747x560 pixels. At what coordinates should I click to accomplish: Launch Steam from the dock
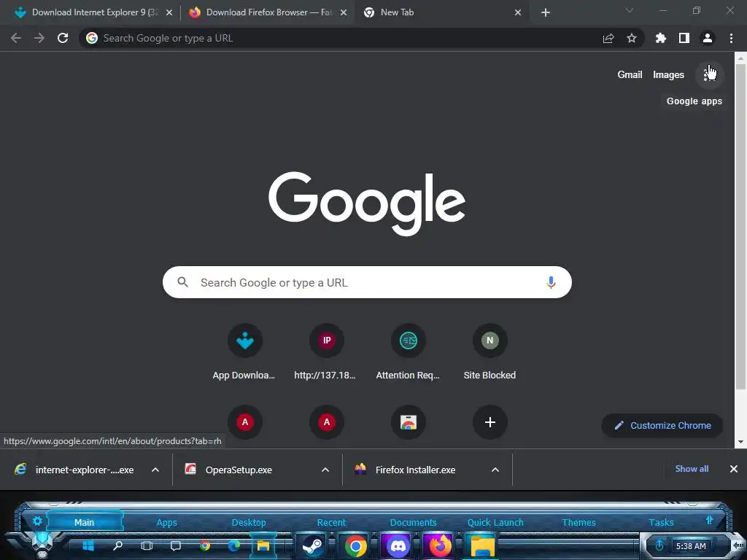coord(312,545)
